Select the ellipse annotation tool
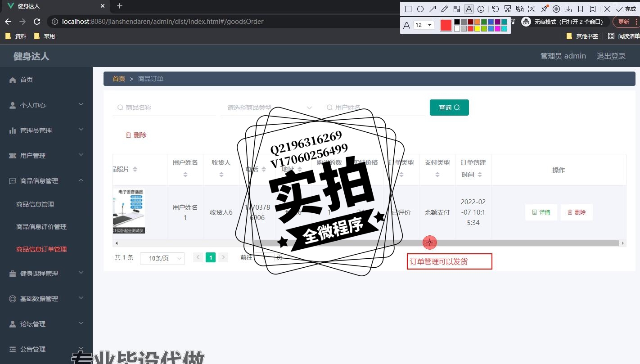 tap(420, 9)
